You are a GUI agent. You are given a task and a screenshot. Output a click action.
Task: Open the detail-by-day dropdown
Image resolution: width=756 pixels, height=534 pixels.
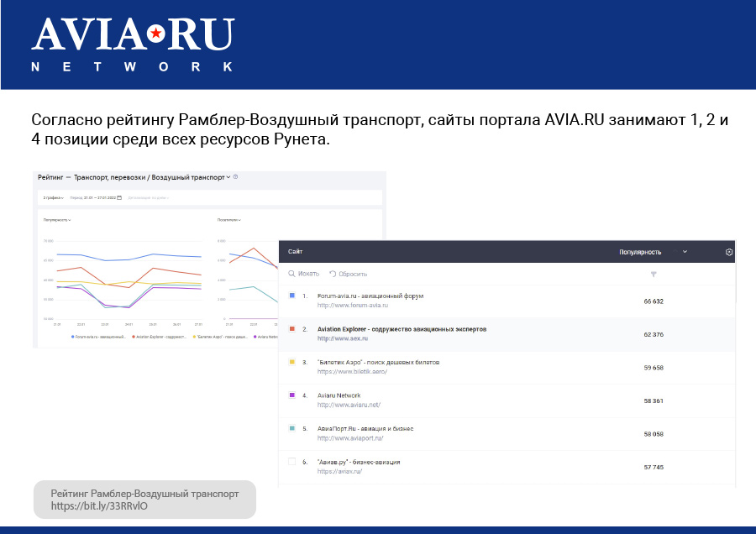148,197
